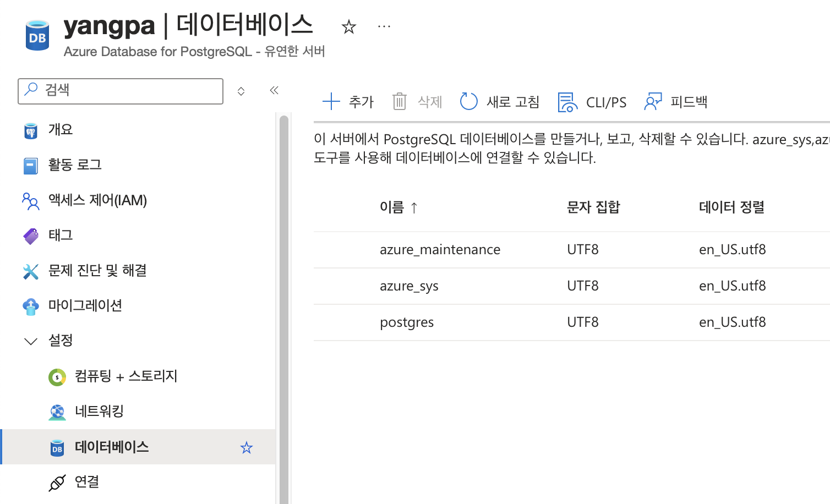Viewport: 830px width, 504px height.
Task: Click UTF8 in the postgres row
Action: (x=583, y=322)
